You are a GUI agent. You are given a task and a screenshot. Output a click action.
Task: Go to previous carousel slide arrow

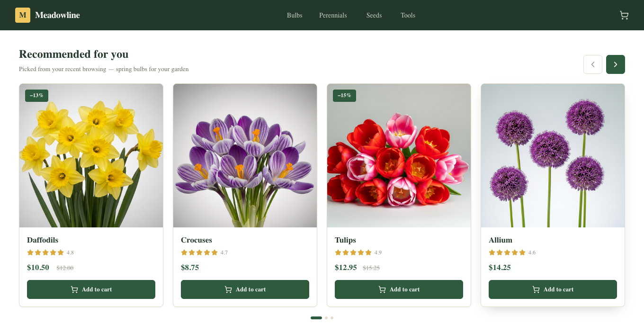593,64
